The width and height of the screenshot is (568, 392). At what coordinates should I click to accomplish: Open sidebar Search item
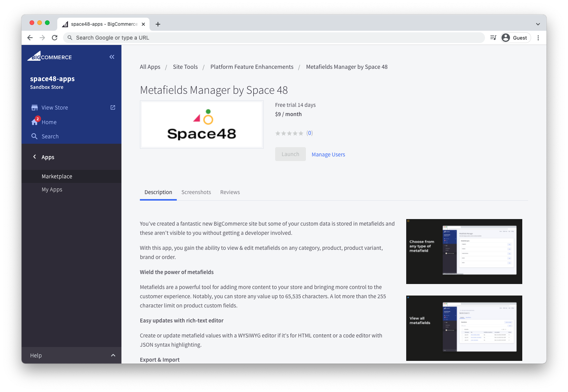click(x=50, y=136)
